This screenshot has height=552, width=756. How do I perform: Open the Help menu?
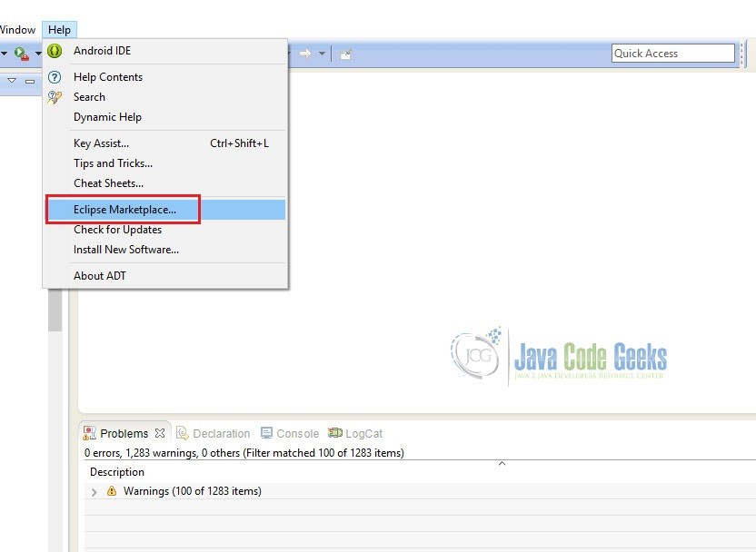(59, 30)
